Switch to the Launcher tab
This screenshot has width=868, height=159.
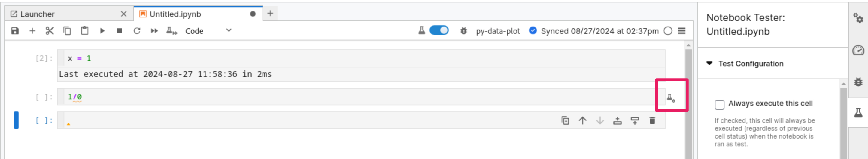[37, 14]
